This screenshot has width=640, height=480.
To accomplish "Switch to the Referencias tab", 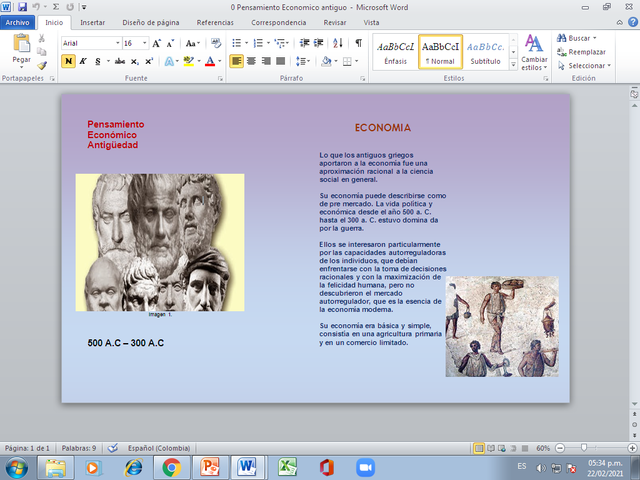I will (x=215, y=23).
